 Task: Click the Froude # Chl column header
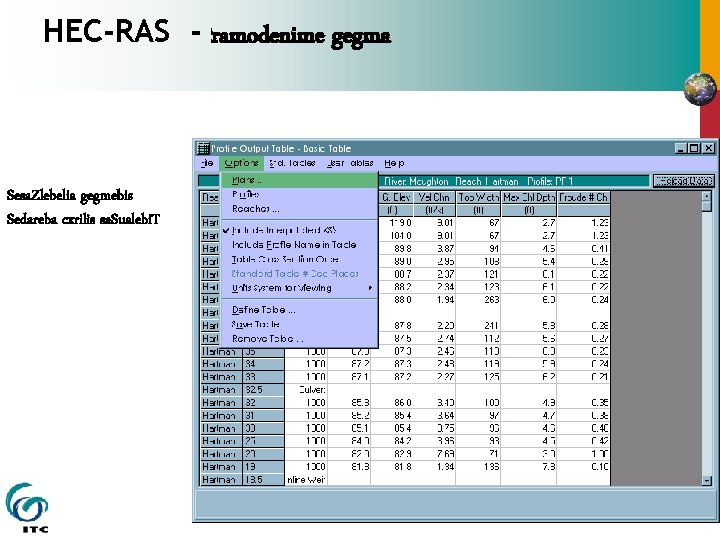click(x=584, y=197)
